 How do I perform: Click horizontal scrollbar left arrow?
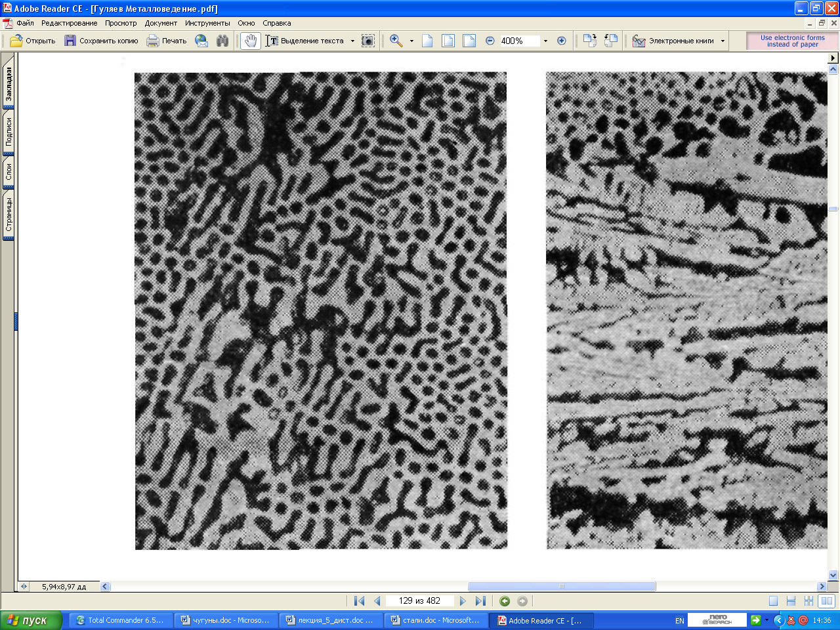click(105, 586)
